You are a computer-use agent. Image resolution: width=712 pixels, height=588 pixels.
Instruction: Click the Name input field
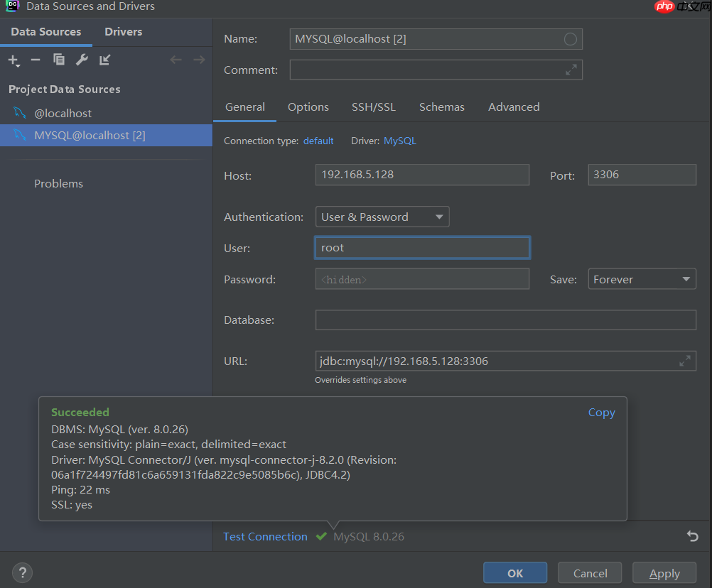[436, 39]
